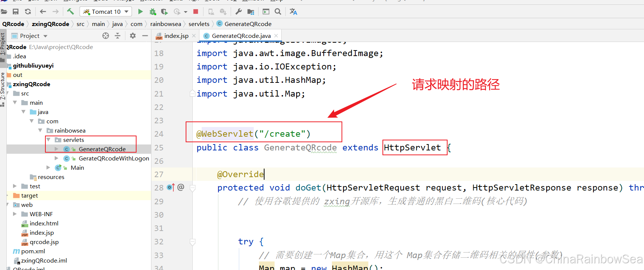Select the target folder in project tree
Screen dimensions: 644x270
click(x=29, y=195)
